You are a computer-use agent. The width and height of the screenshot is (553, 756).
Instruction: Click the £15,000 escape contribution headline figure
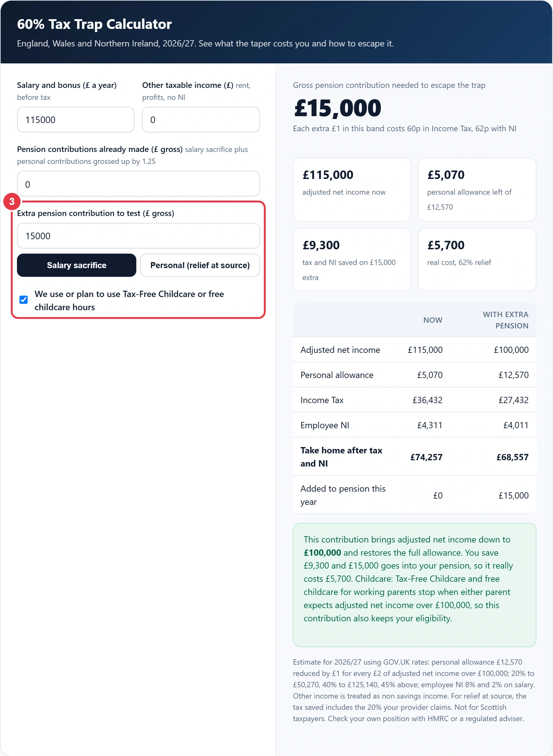point(337,108)
